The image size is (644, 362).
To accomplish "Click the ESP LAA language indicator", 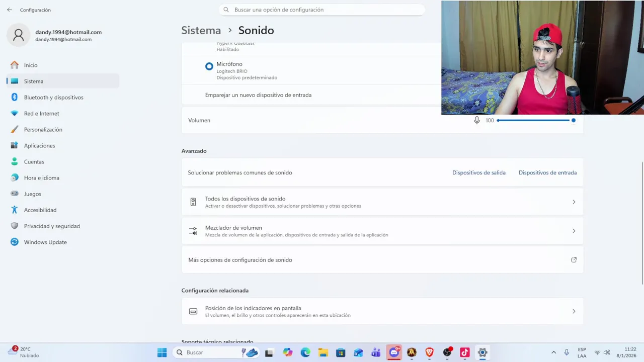I will (x=582, y=353).
